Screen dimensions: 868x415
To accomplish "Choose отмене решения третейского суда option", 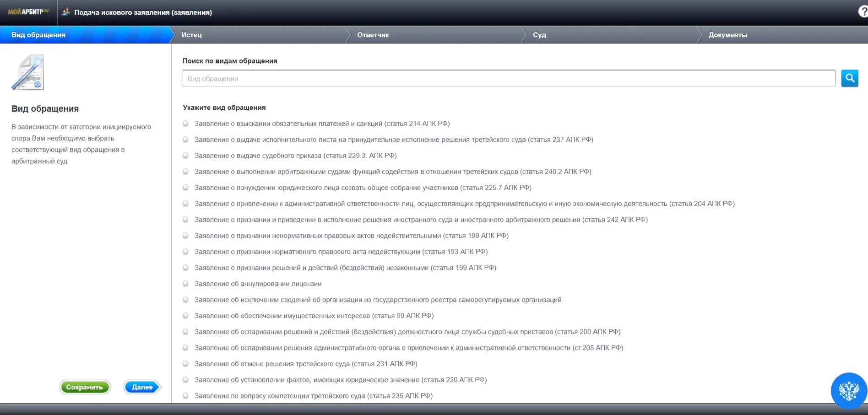I will pos(185,364).
